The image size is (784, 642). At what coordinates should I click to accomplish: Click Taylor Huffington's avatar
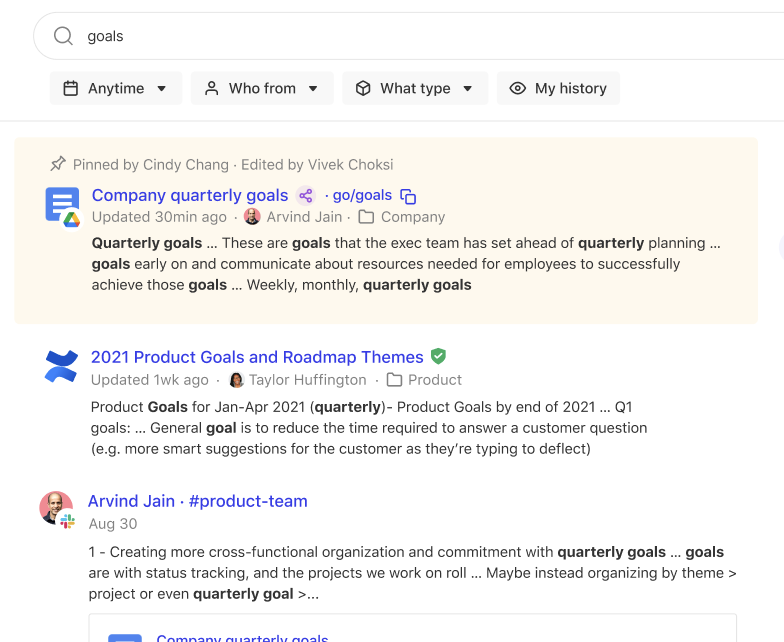point(236,380)
